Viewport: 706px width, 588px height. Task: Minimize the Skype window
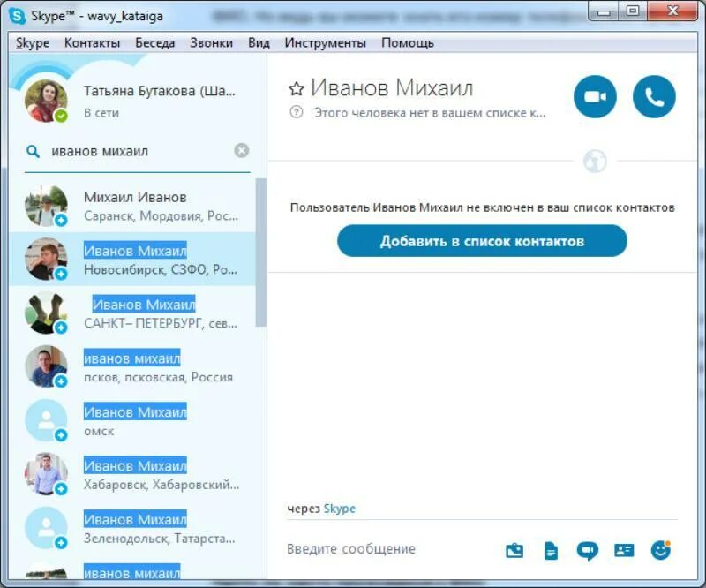coord(605,11)
